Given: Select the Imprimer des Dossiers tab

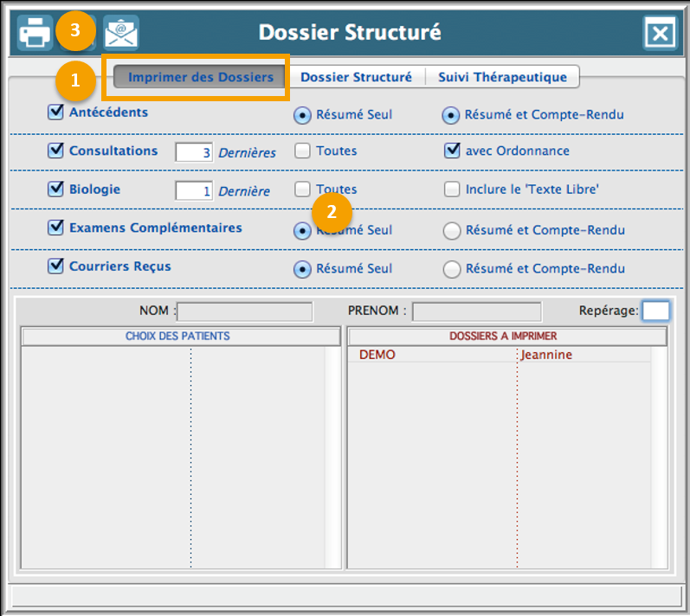Looking at the screenshot, I should 201,77.
